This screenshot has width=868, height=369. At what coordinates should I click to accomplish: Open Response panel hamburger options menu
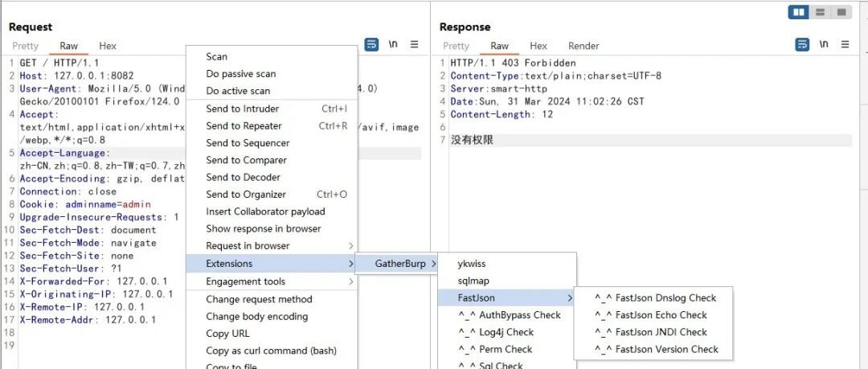[x=845, y=44]
